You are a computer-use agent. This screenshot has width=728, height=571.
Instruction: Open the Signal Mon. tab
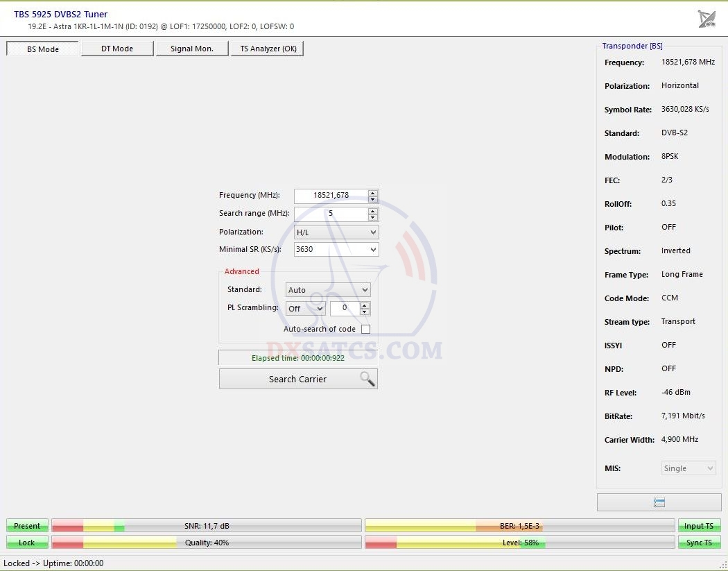(191, 49)
